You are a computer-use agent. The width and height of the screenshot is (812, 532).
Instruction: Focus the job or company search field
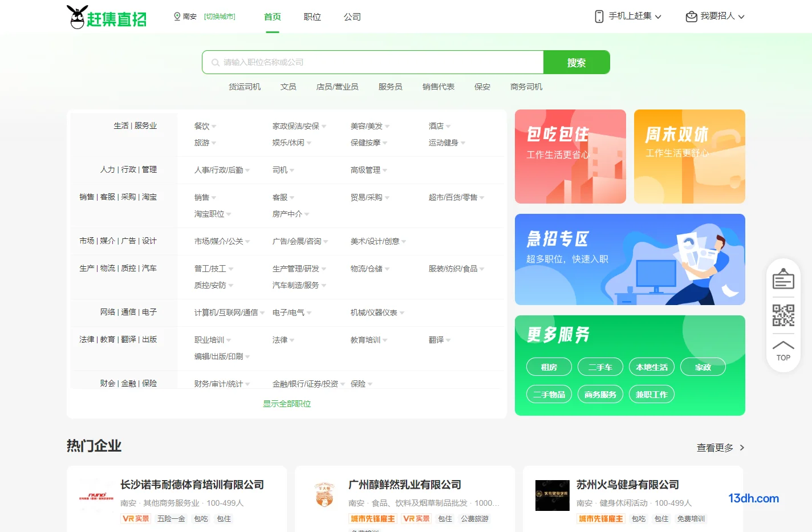[x=373, y=62]
